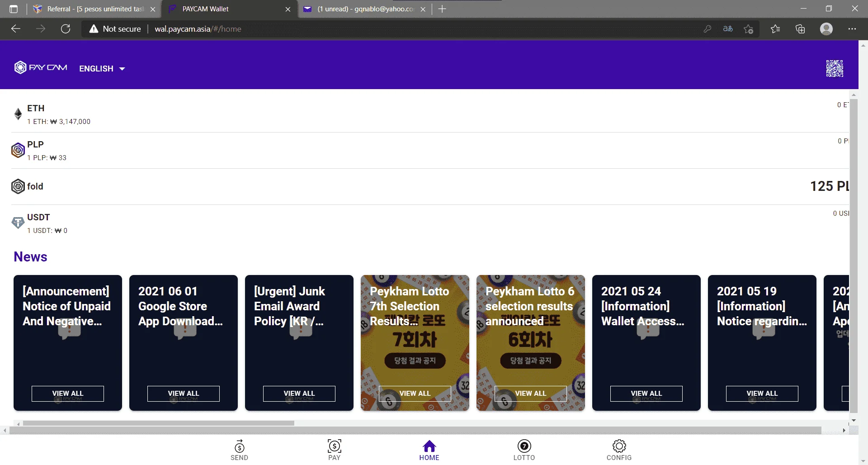Image resolution: width=868 pixels, height=465 pixels.
Task: Click the News heading
Action: pos(30,256)
